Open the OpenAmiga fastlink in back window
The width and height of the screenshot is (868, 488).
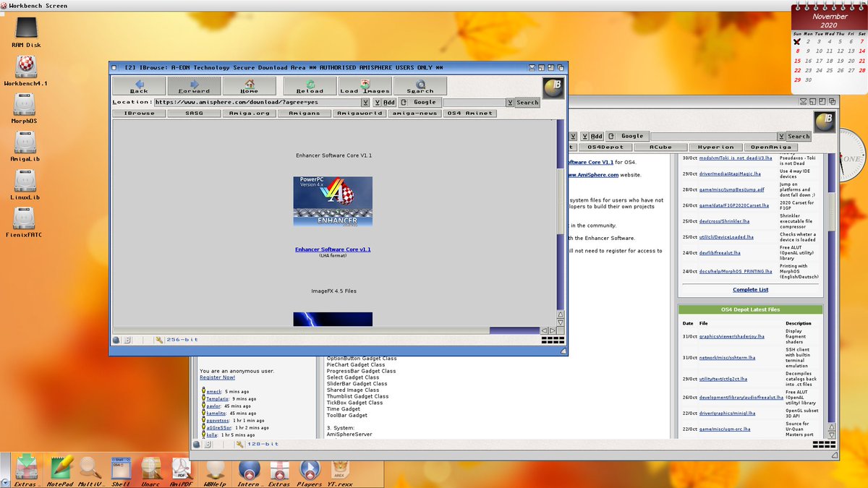[x=771, y=147]
